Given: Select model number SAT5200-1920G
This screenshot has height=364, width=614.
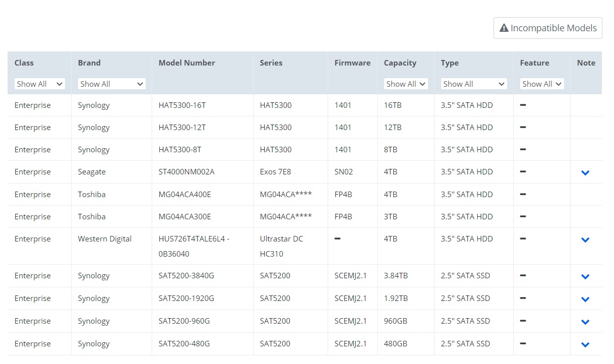Looking at the screenshot, I should coord(187,298).
